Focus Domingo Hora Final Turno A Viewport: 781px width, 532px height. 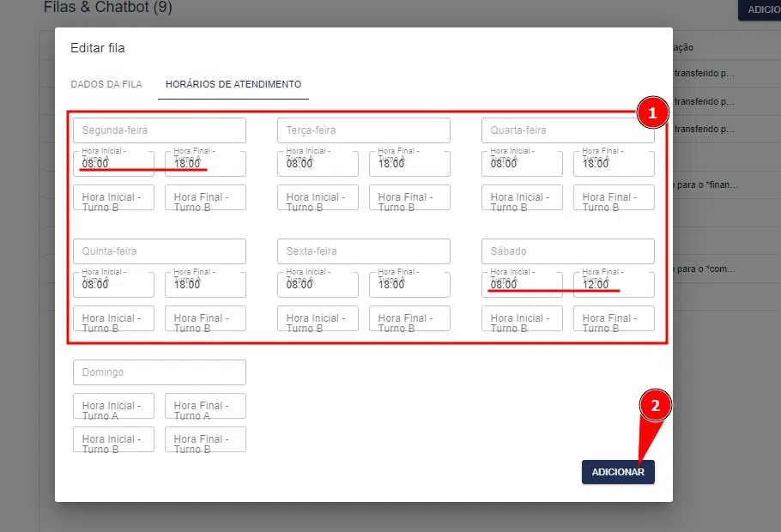click(x=205, y=406)
